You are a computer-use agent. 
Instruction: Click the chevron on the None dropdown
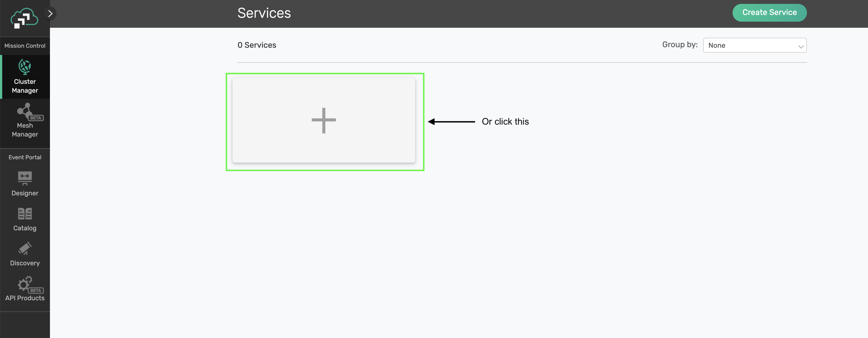click(801, 46)
